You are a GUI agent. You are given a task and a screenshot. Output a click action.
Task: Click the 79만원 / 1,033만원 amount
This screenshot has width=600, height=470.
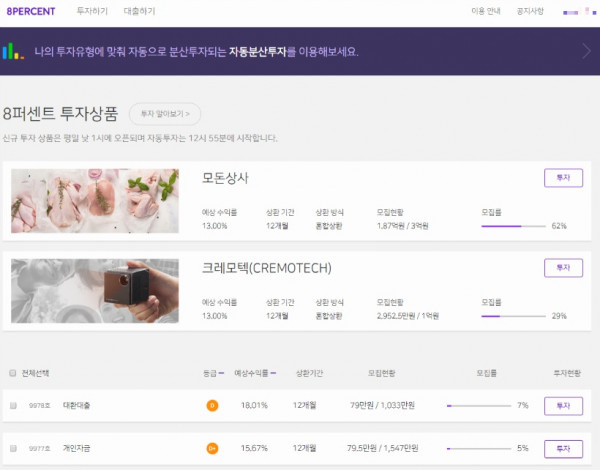click(382, 405)
